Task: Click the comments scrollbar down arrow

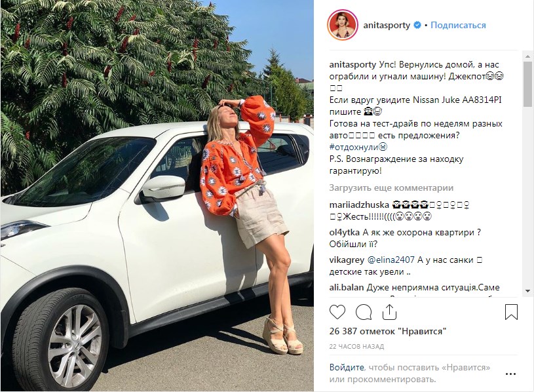Action: coord(528,291)
